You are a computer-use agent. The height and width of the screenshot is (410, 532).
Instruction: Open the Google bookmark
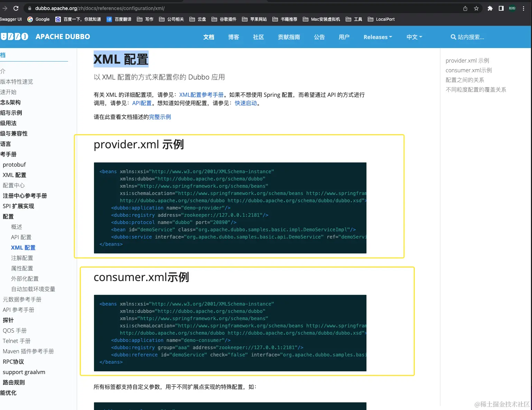[38, 19]
